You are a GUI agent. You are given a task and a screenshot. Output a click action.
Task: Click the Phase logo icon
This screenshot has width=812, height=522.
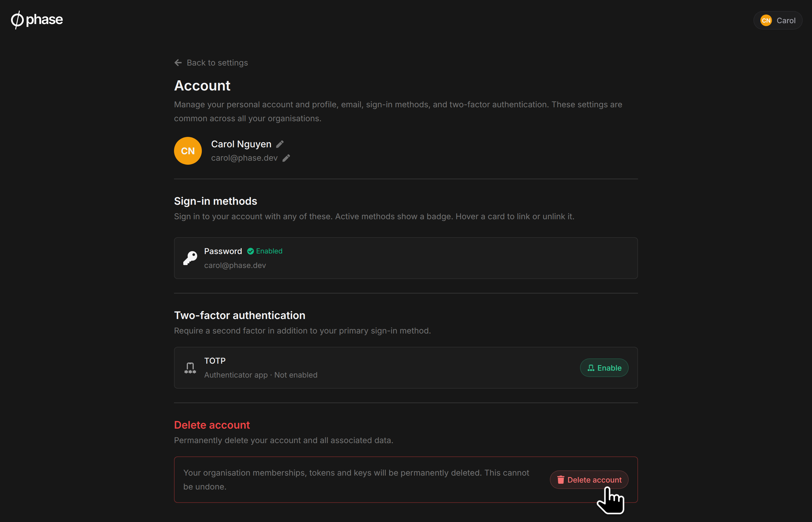[17, 20]
